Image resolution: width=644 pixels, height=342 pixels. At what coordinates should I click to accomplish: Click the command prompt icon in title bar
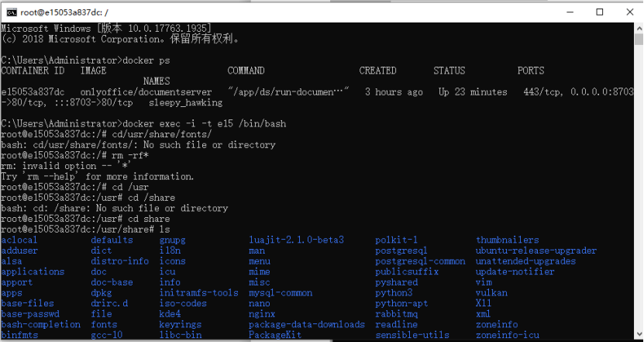(x=12, y=12)
